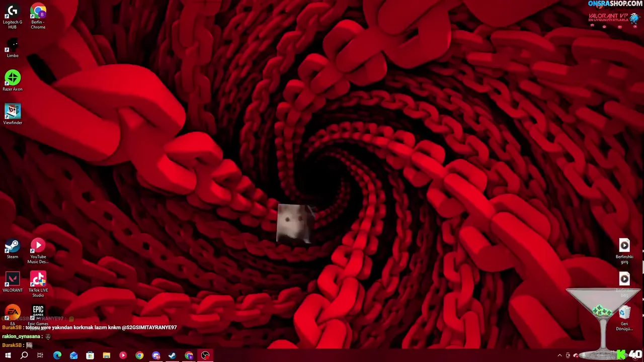
Task: Select the VALORANT desktop icon
Action: coord(13,283)
